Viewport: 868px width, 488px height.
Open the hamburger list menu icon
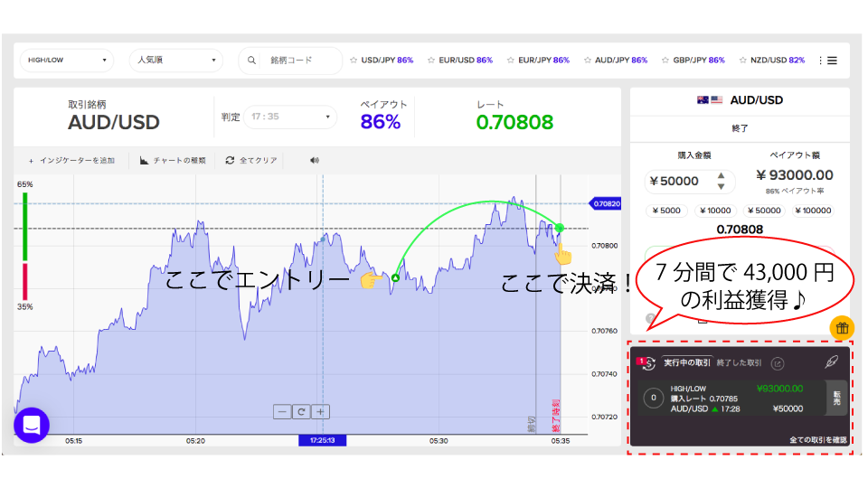[x=832, y=61]
